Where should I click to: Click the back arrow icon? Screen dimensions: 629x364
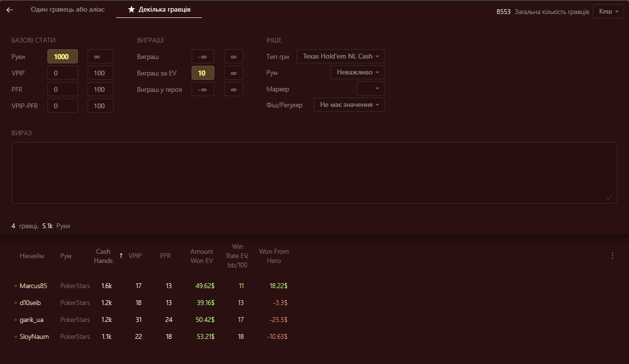coord(10,10)
